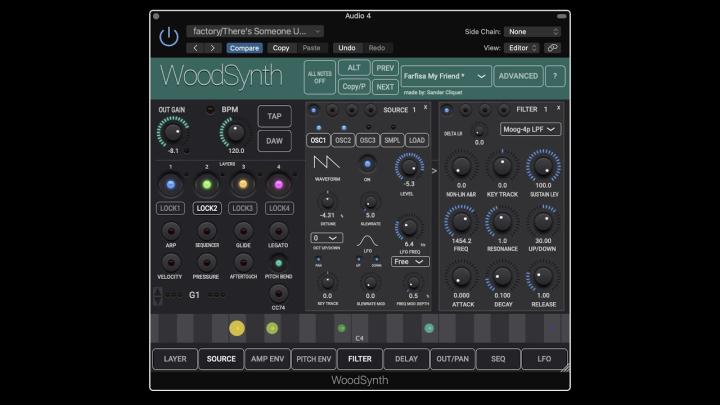
Task: Click the link chain icon beside Editor
Action: click(552, 48)
